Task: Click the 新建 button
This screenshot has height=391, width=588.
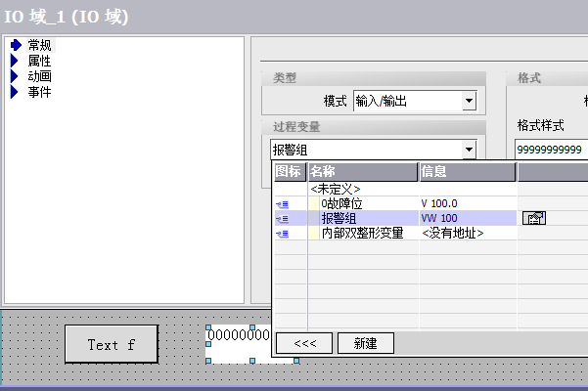Action: (365, 343)
